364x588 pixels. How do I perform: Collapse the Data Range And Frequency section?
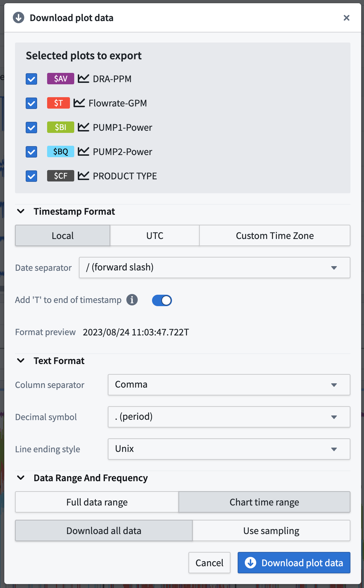[x=21, y=478]
